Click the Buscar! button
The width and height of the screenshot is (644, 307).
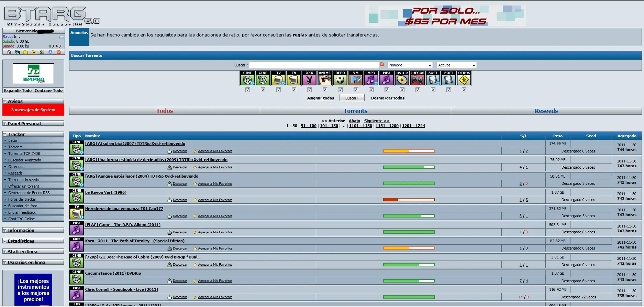pyautogui.click(x=352, y=98)
